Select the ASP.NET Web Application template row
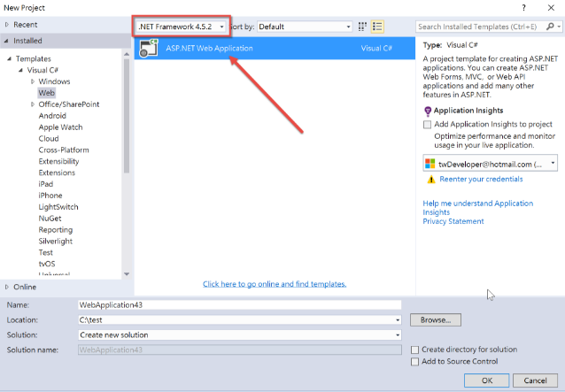 pyautogui.click(x=275, y=49)
